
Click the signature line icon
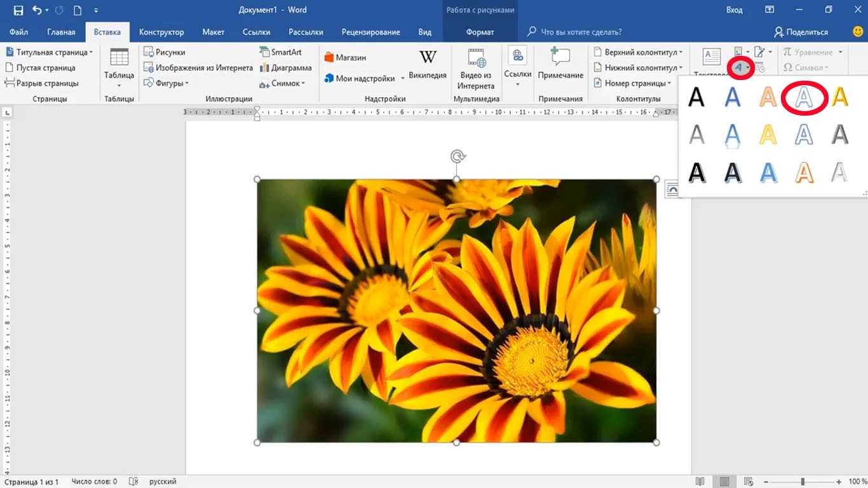click(762, 51)
